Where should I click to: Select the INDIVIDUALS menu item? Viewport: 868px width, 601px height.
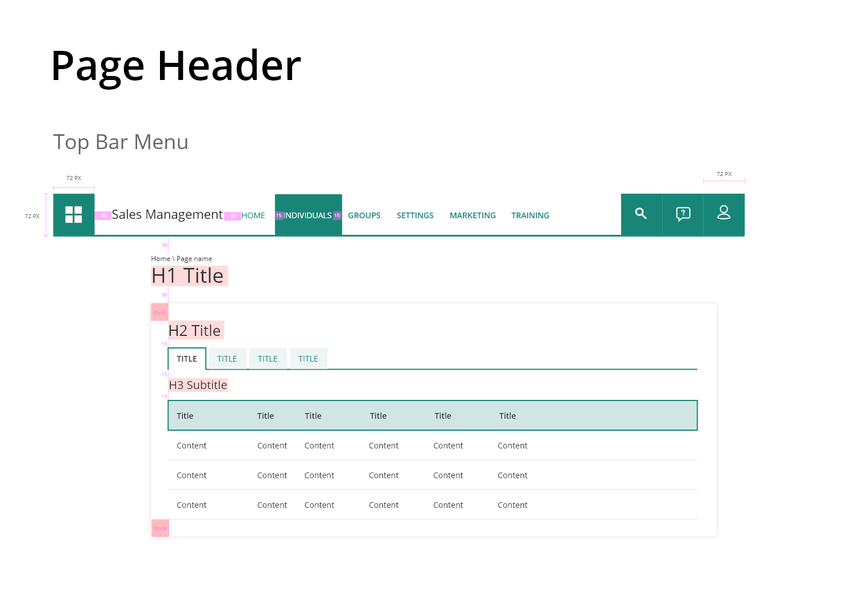308,215
